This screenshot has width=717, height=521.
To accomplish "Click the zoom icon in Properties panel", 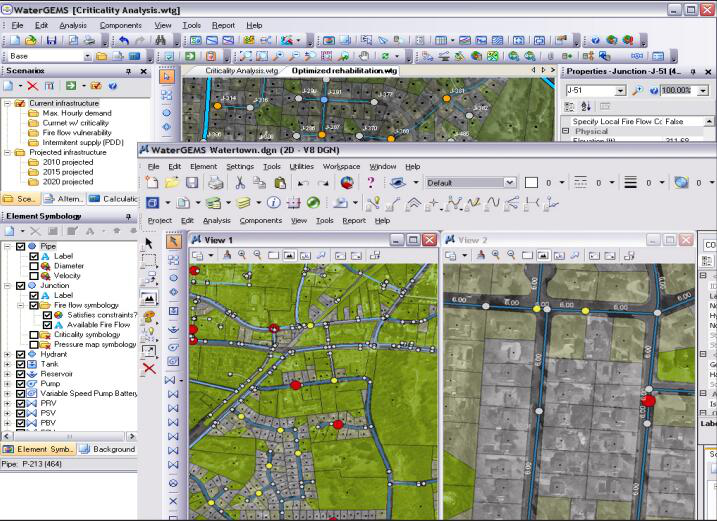I will (x=637, y=91).
